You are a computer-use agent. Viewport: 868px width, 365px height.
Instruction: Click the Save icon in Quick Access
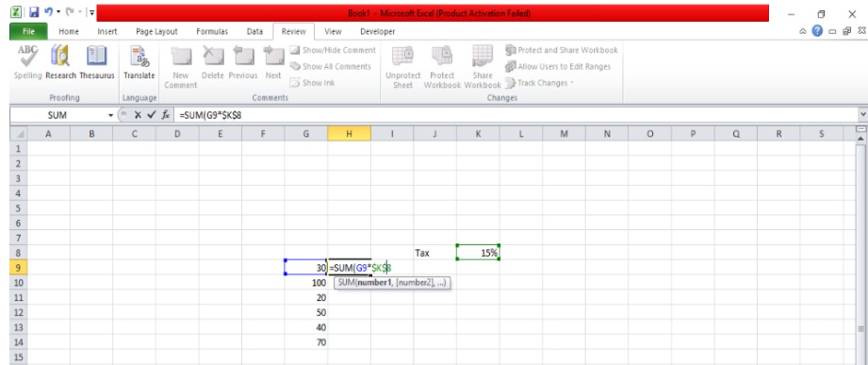point(34,11)
